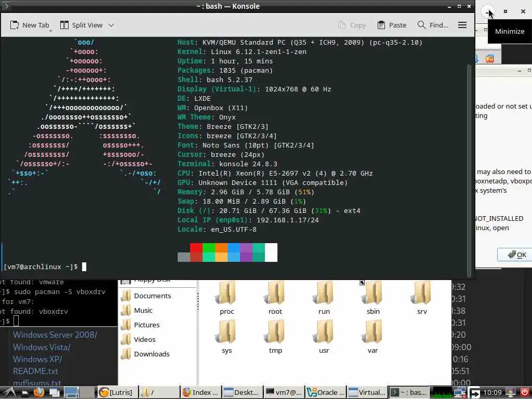Click the white color block in terminal

271,252
